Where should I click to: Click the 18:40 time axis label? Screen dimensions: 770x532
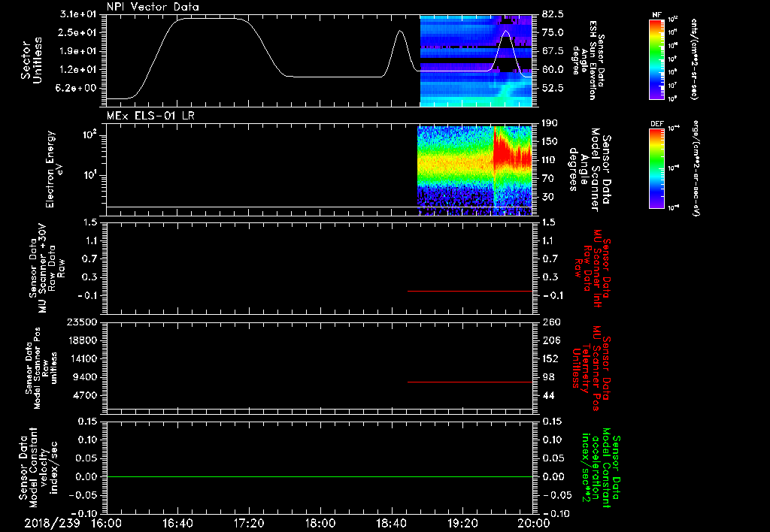click(x=391, y=523)
